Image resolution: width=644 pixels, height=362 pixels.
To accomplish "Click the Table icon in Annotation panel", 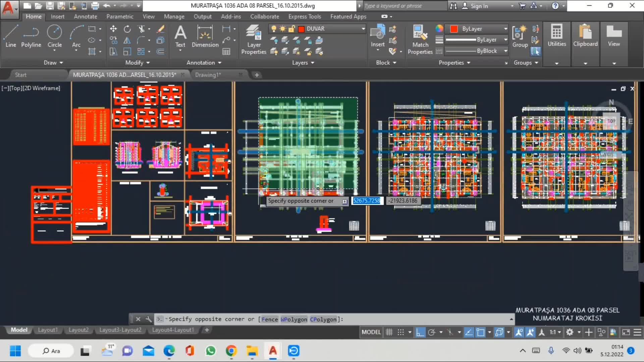I will 226,52.
